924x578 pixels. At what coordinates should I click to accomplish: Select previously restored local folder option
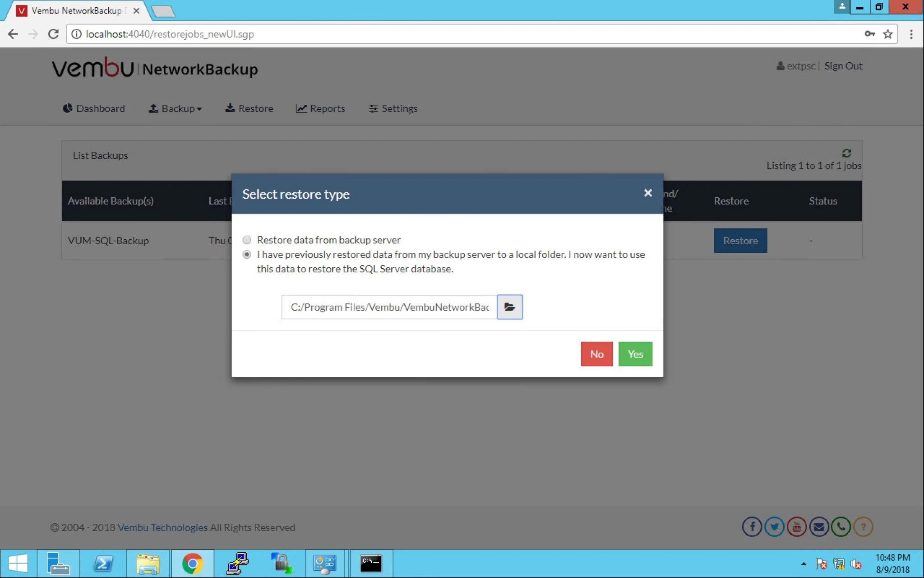click(247, 254)
